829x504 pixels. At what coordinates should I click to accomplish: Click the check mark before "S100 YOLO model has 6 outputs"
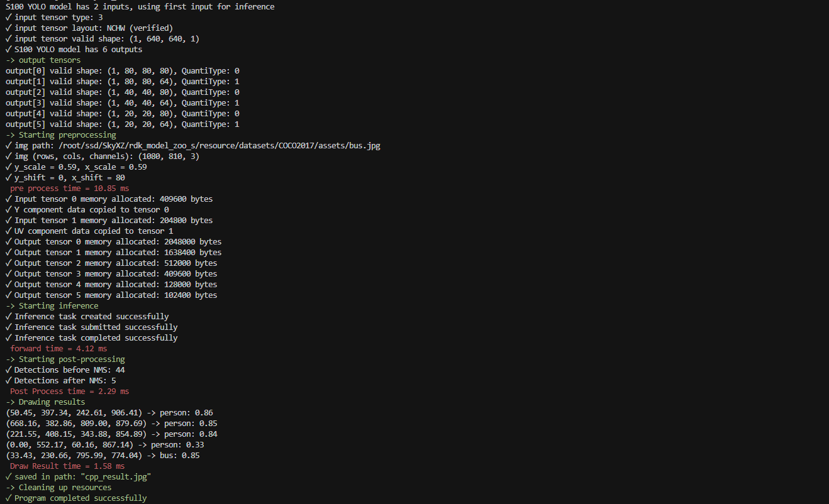point(8,50)
